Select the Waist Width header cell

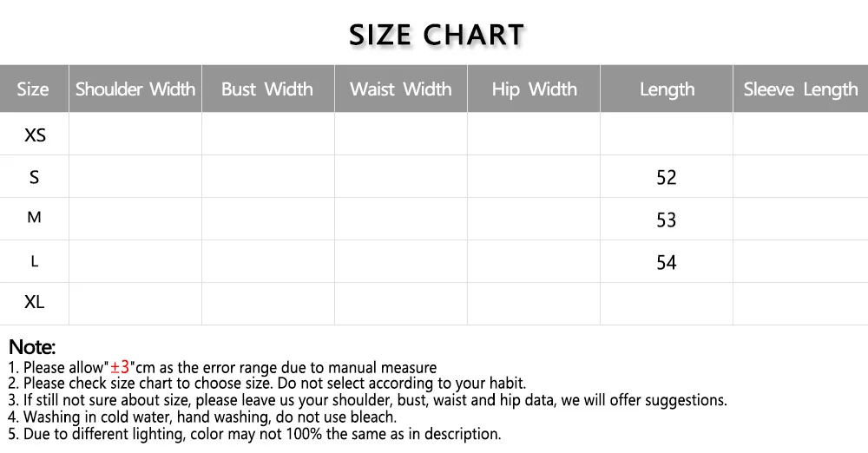[x=401, y=89]
